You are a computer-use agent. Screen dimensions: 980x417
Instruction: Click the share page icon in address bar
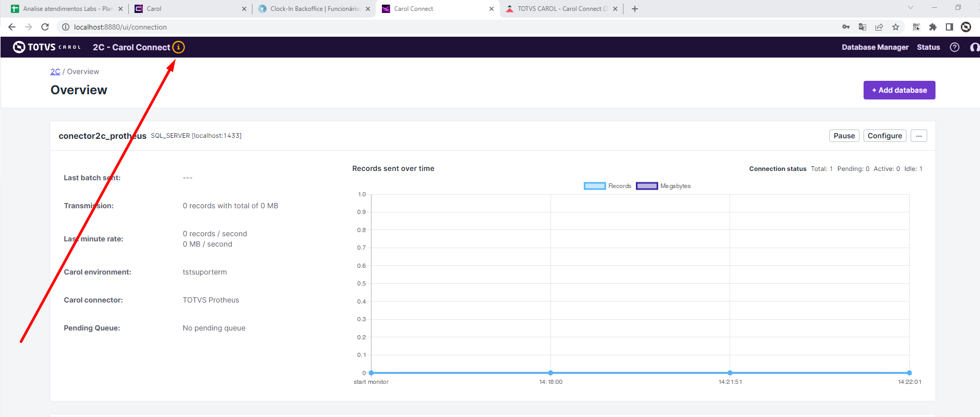click(x=879, y=27)
